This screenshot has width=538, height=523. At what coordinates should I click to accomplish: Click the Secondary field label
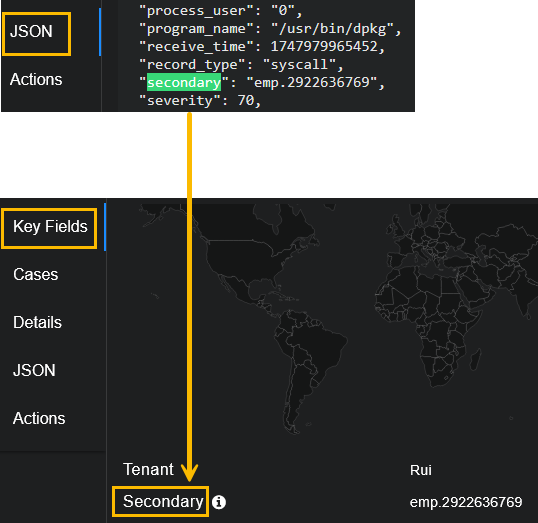163,502
